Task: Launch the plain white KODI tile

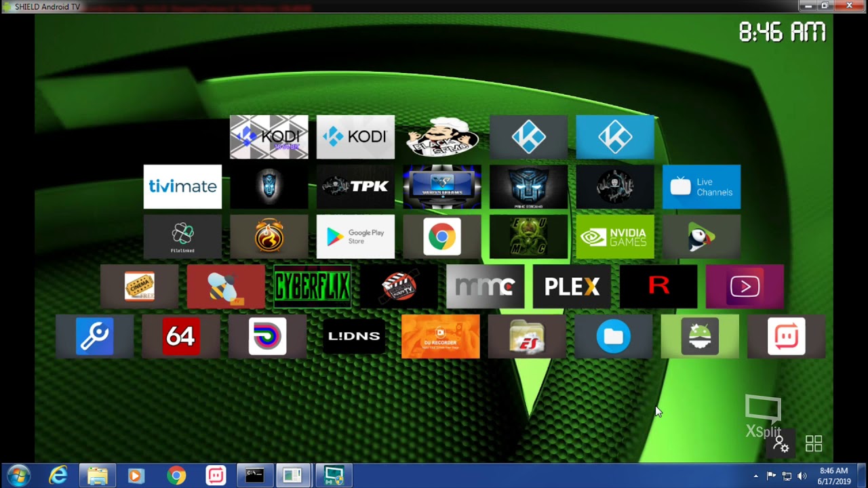Action: [x=355, y=137]
